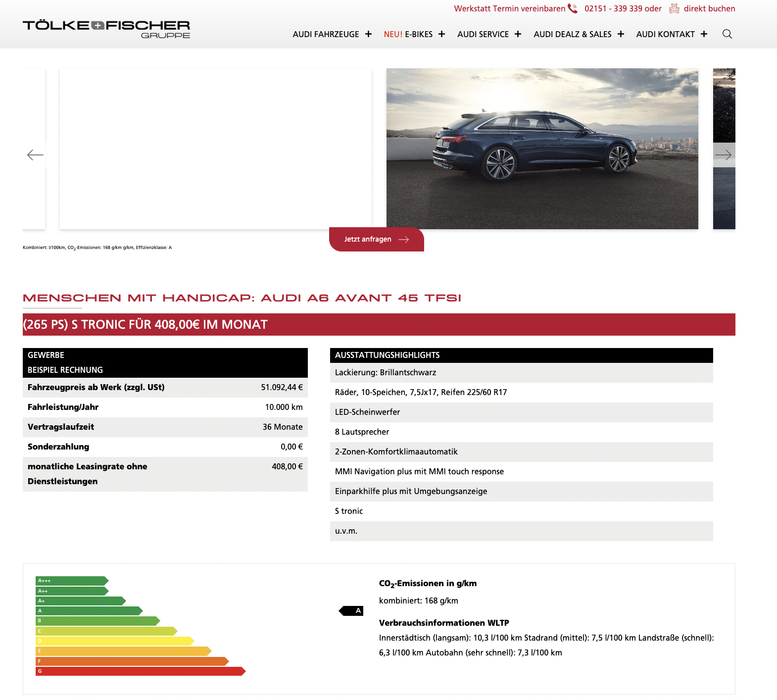The height and width of the screenshot is (700, 777).
Task: Click the Jetzt anfragen button
Action: tap(377, 239)
